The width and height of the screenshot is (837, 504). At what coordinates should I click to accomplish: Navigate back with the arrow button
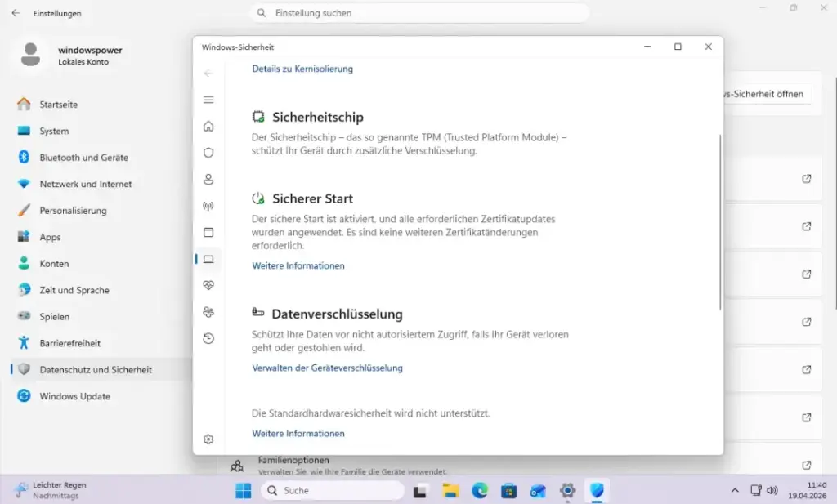pyautogui.click(x=208, y=72)
